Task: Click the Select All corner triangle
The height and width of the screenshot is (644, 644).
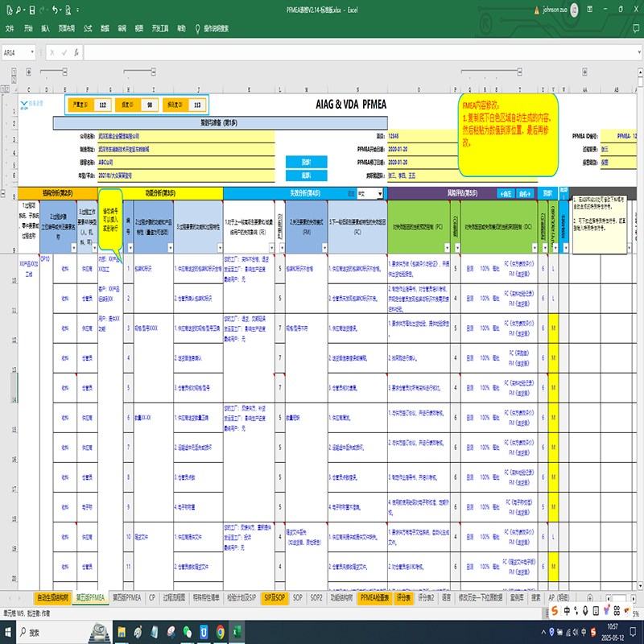Action: [x=15, y=89]
